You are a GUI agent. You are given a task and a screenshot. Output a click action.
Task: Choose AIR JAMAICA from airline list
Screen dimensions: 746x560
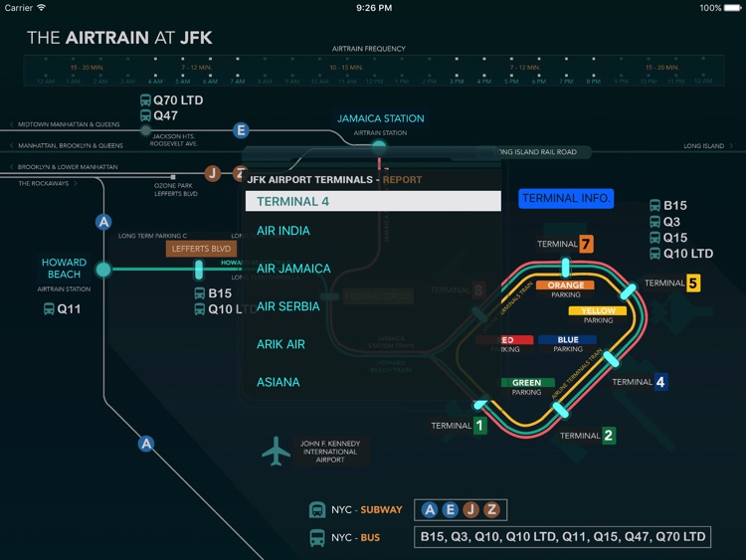point(293,269)
